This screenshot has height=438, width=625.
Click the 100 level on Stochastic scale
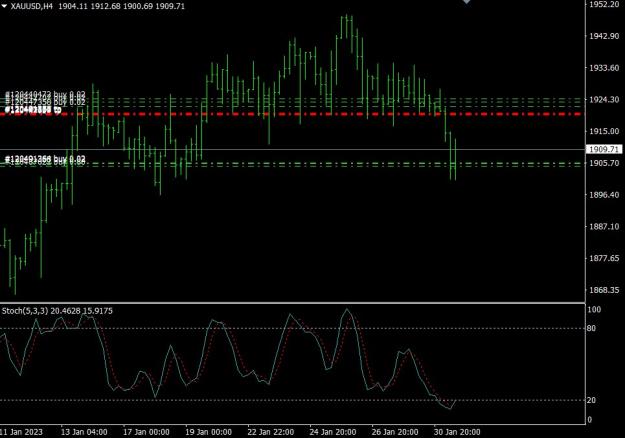[x=594, y=309]
